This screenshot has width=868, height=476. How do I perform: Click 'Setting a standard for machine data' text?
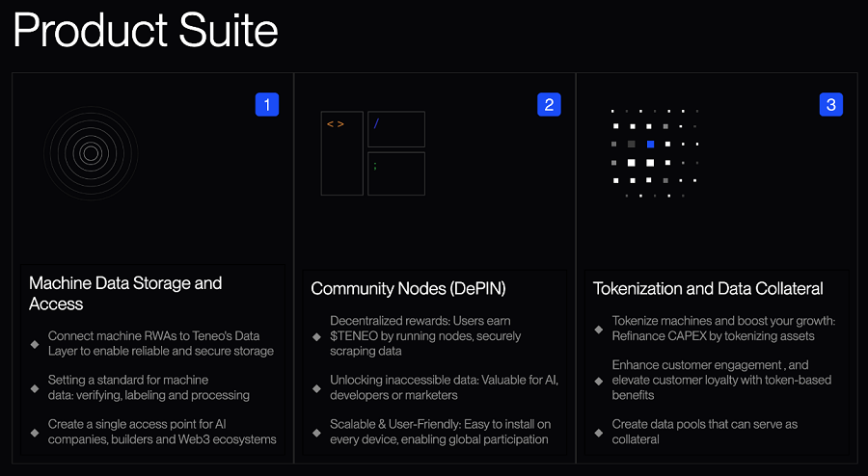click(149, 387)
